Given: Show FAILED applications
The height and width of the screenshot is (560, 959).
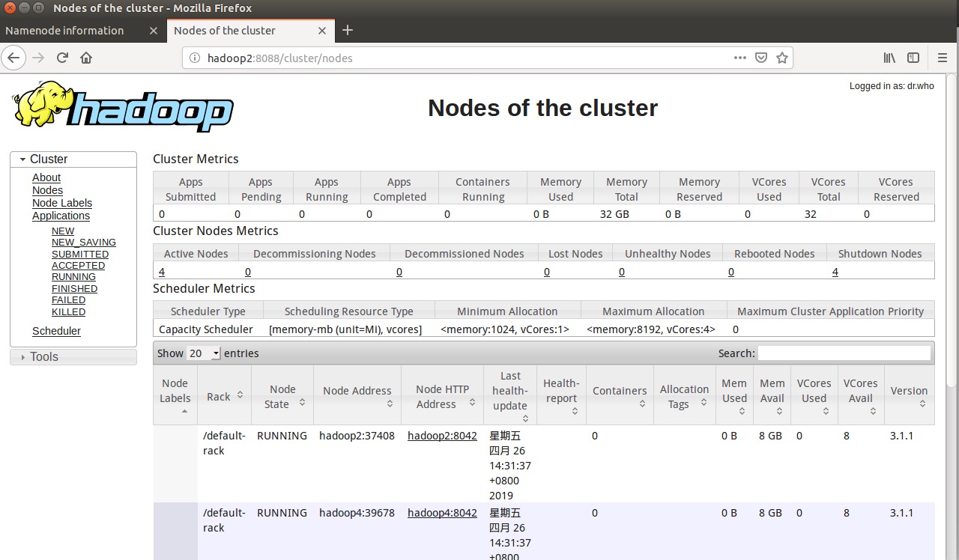Looking at the screenshot, I should coord(68,300).
